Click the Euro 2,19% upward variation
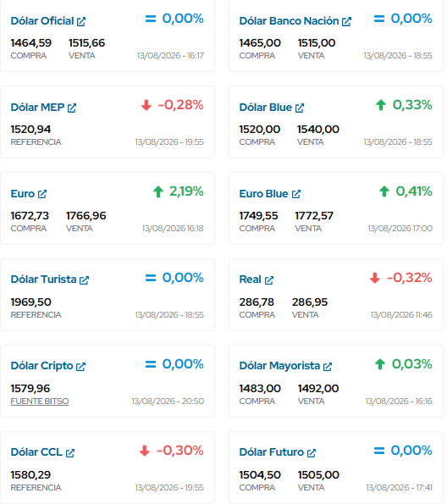This screenshot has height=504, width=447. tap(179, 191)
